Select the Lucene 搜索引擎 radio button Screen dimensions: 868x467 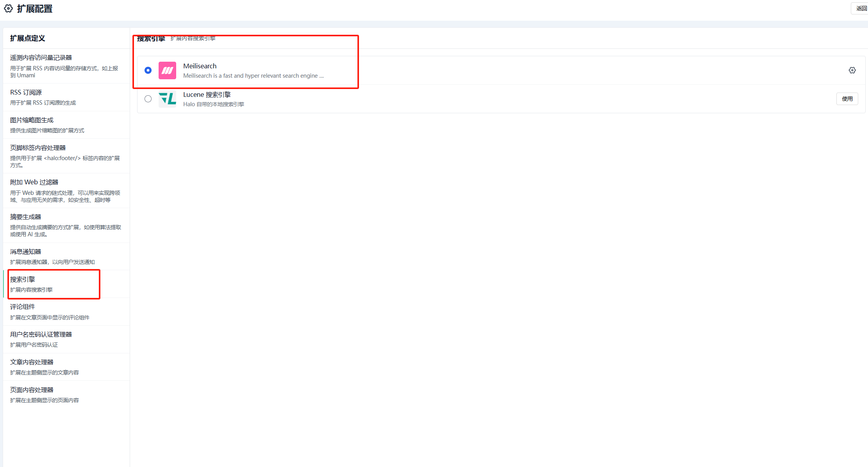[148, 99]
